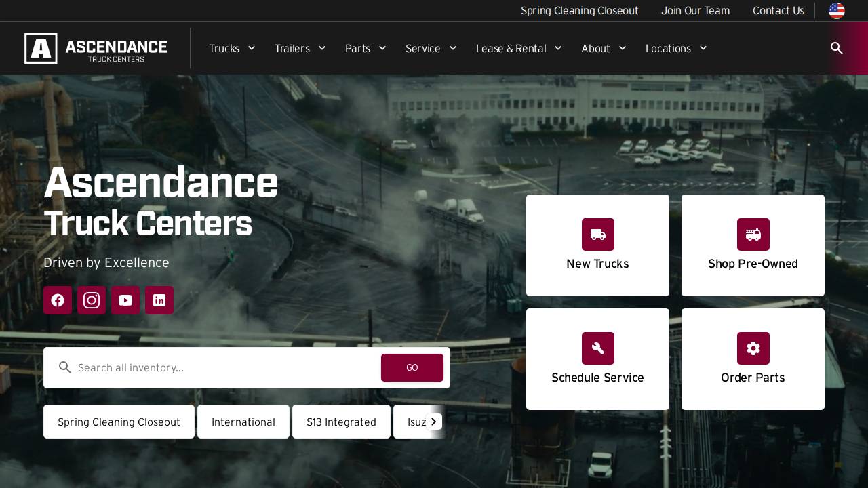Advance the filter carousel with the arrow

coord(433,422)
